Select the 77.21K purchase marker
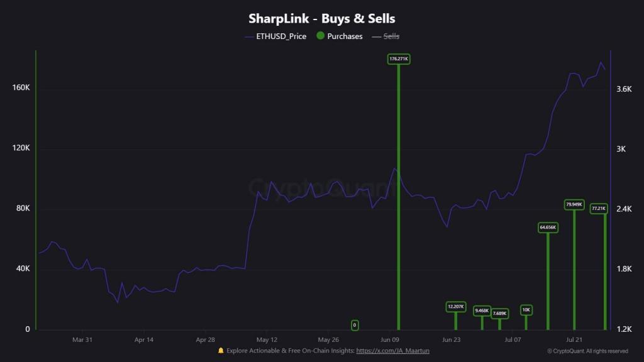The width and height of the screenshot is (644, 362). coord(599,208)
